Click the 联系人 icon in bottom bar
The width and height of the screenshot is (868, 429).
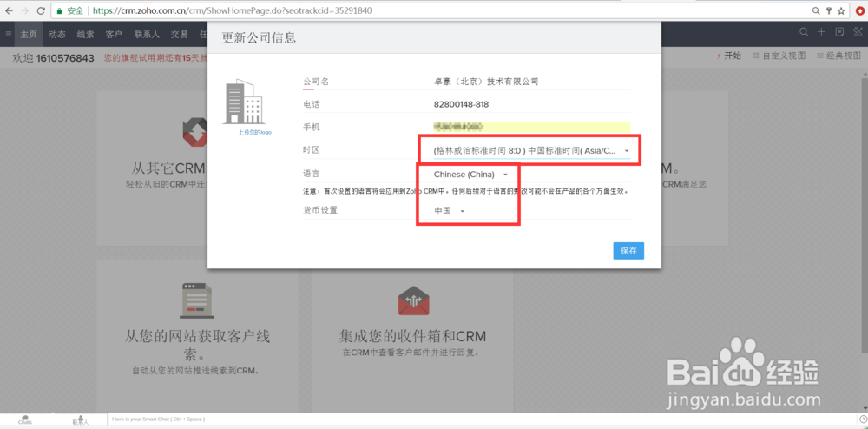pyautogui.click(x=81, y=419)
